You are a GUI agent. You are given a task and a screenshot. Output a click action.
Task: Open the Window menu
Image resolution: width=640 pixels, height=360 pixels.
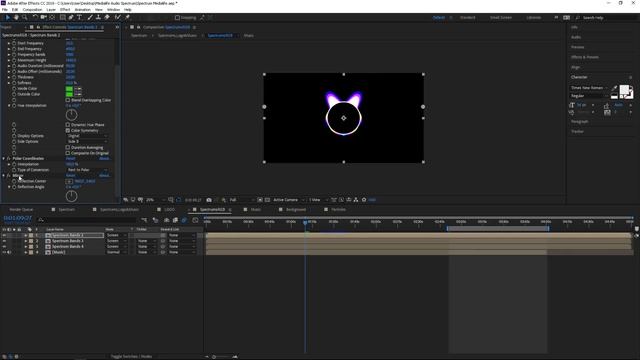(x=113, y=9)
